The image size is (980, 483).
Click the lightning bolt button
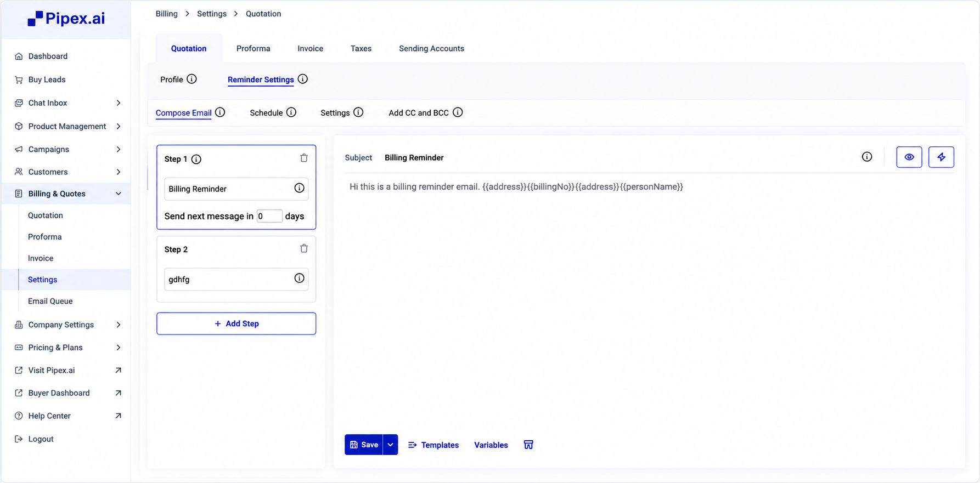(x=941, y=157)
